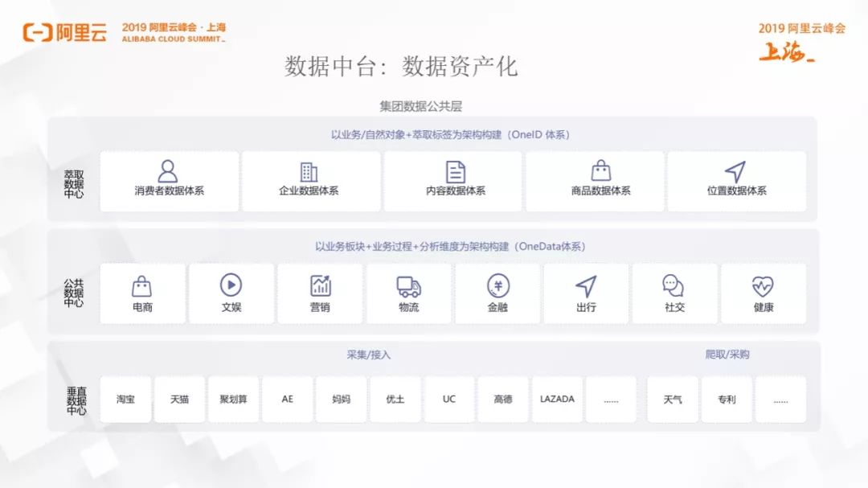This screenshot has width=868, height=488.
Task: Click the yen coin icon above 金融
Action: [x=498, y=286]
